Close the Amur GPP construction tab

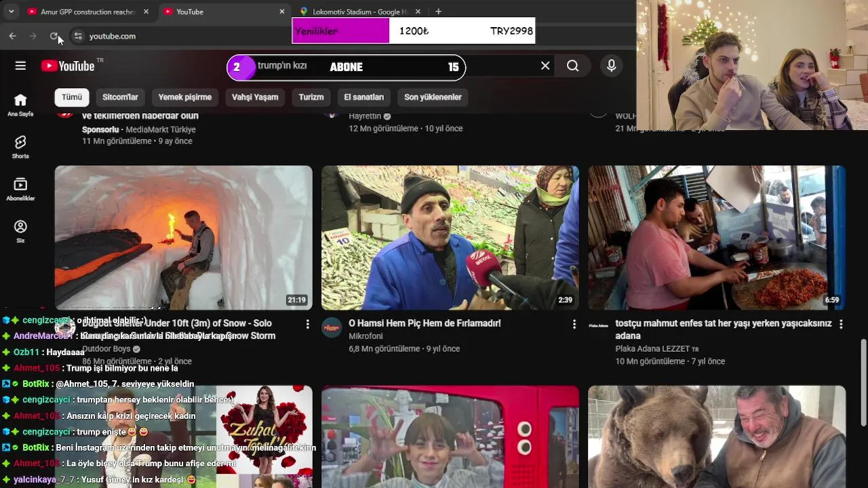pyautogui.click(x=146, y=12)
